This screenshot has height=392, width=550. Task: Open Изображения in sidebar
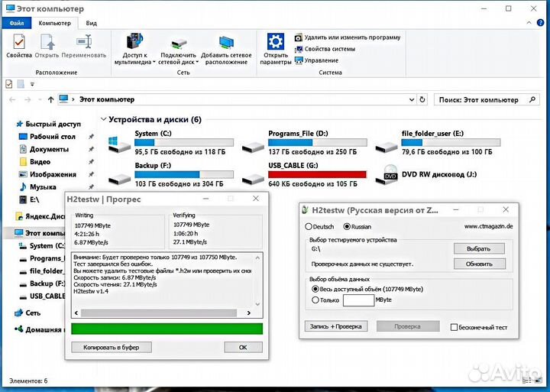[x=53, y=174]
